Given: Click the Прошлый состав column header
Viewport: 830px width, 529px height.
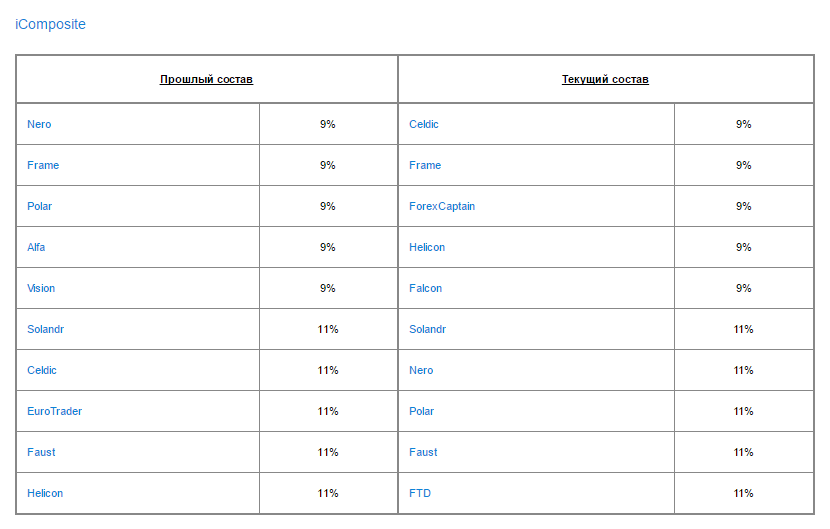Looking at the screenshot, I should [206, 79].
